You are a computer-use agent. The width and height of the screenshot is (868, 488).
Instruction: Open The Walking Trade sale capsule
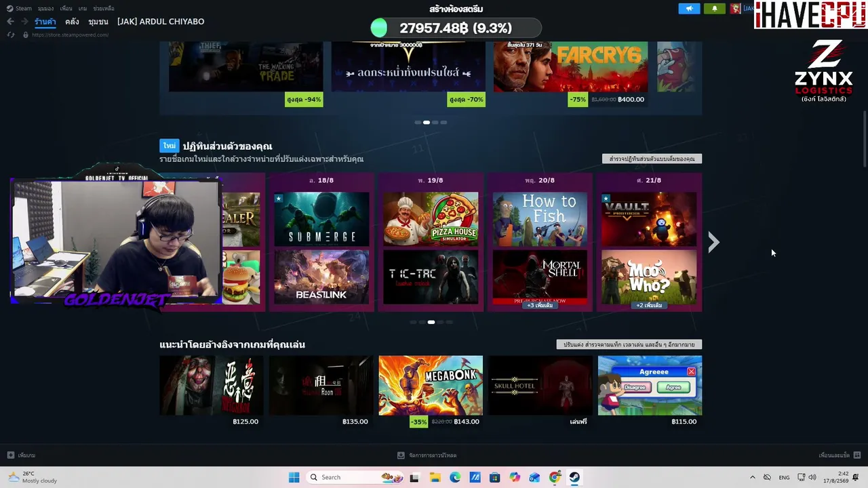point(245,66)
